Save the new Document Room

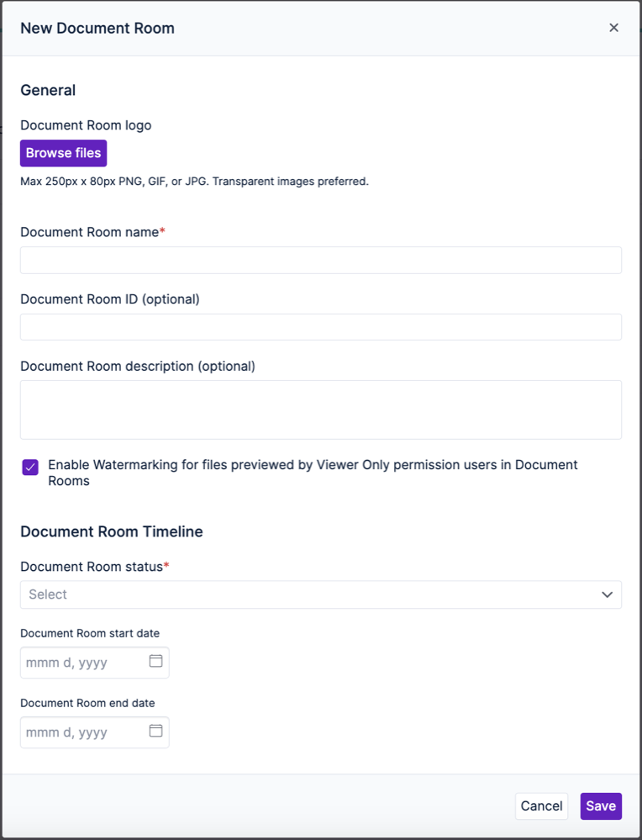coord(601,806)
